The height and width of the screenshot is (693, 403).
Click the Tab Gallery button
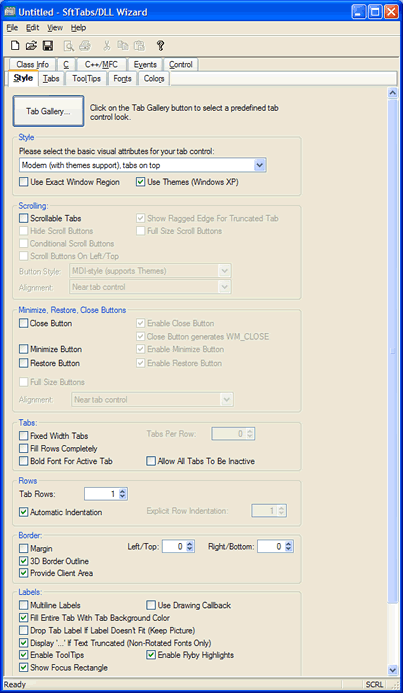[x=48, y=111]
